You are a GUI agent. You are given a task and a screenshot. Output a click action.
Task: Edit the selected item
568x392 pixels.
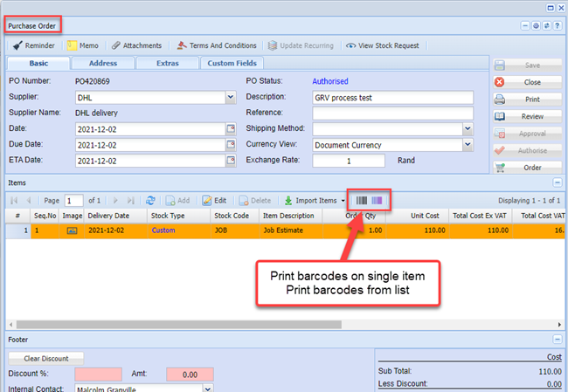pyautogui.click(x=215, y=201)
